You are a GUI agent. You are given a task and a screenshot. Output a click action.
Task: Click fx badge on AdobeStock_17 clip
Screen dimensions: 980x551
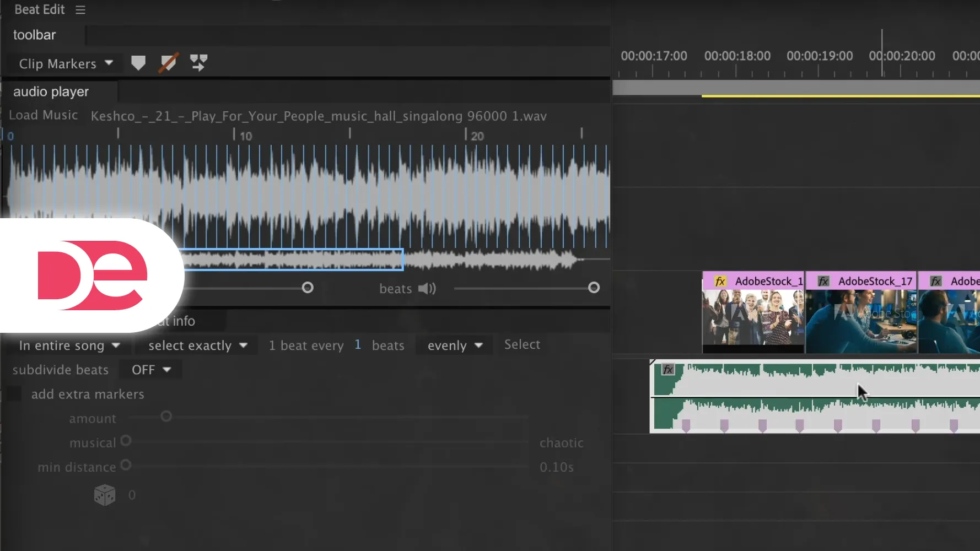[x=823, y=282]
